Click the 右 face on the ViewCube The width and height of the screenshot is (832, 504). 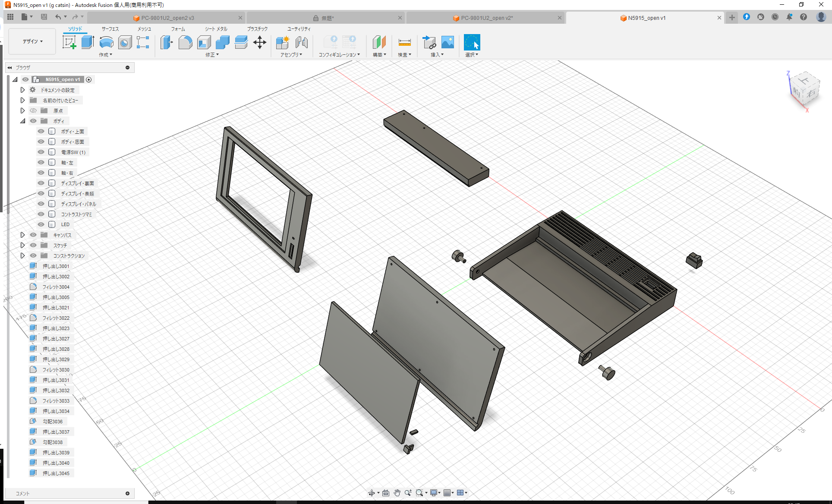coord(811,93)
